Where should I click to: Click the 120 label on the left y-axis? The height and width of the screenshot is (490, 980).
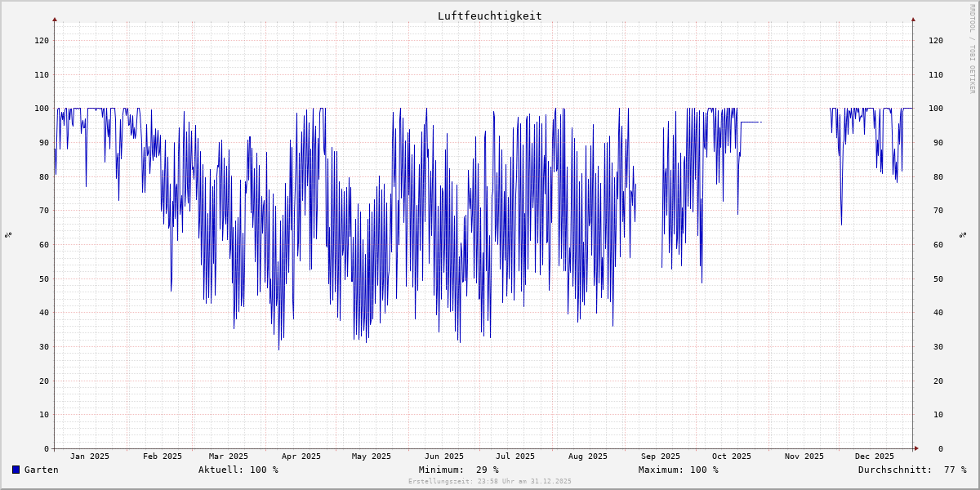pos(41,40)
